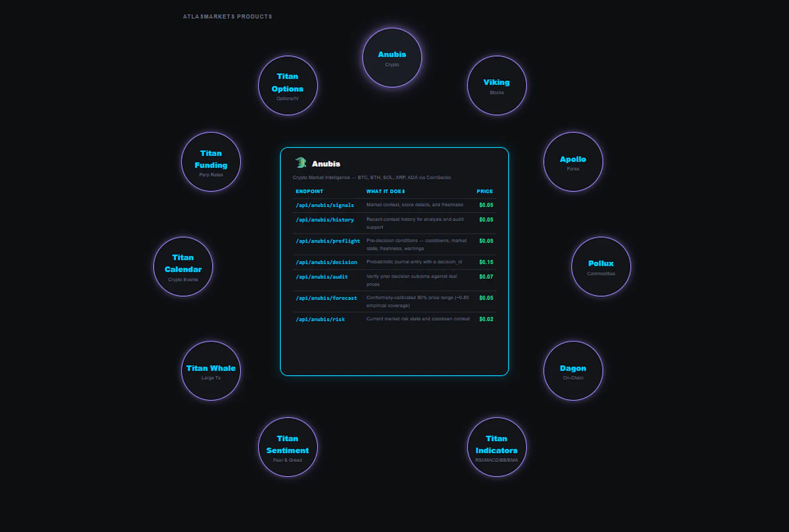Click the PRICE column header
This screenshot has height=532, width=789.
tap(485, 191)
